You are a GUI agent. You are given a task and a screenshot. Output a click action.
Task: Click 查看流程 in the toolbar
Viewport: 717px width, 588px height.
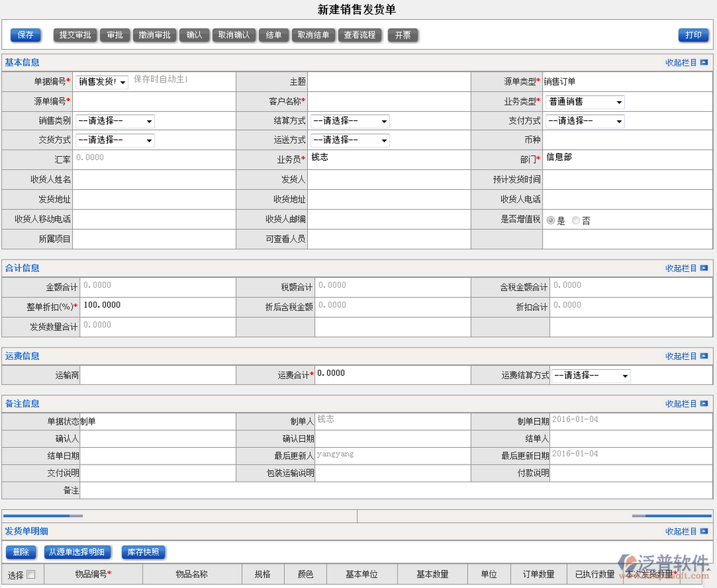359,35
